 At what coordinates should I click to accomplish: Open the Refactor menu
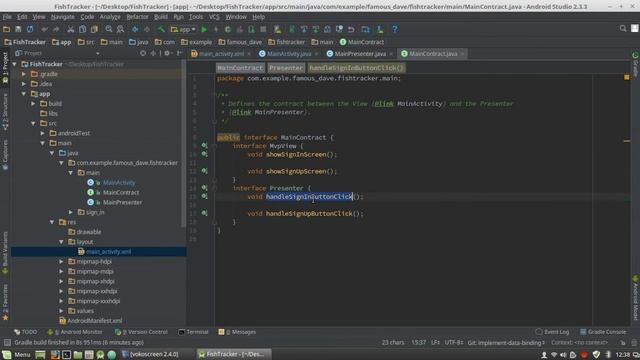coord(137,17)
